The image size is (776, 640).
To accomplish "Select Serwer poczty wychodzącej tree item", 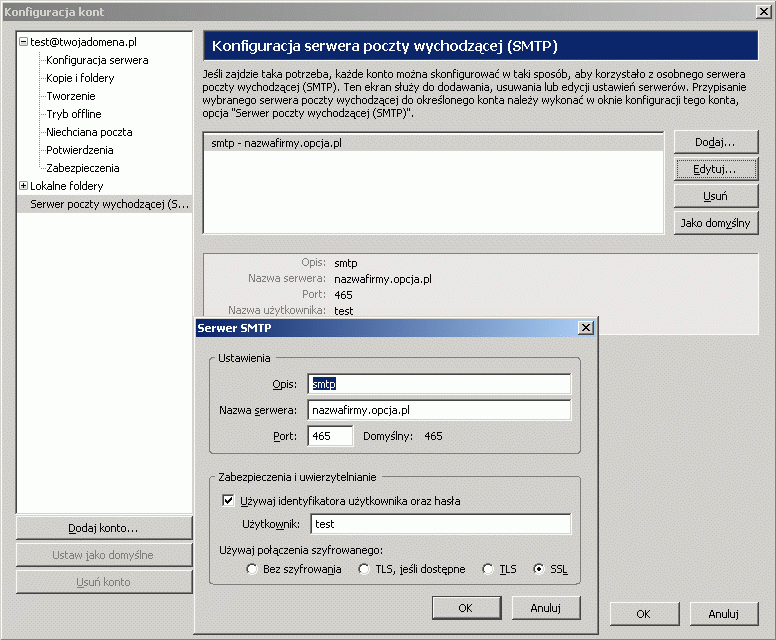I will [105, 204].
